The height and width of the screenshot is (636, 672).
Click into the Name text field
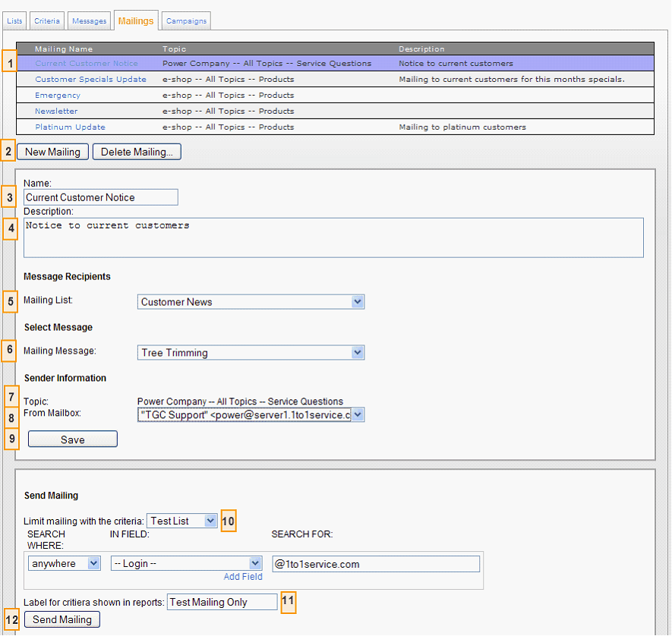pos(100,197)
